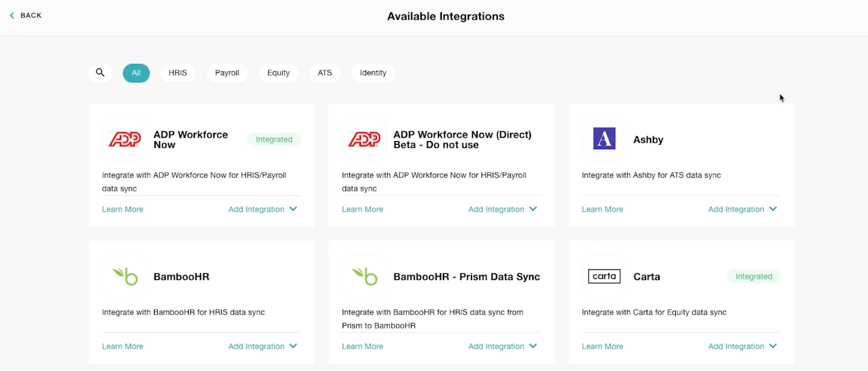868x371 pixels.
Task: Click the ADP Workforce Now logo
Action: tap(124, 139)
